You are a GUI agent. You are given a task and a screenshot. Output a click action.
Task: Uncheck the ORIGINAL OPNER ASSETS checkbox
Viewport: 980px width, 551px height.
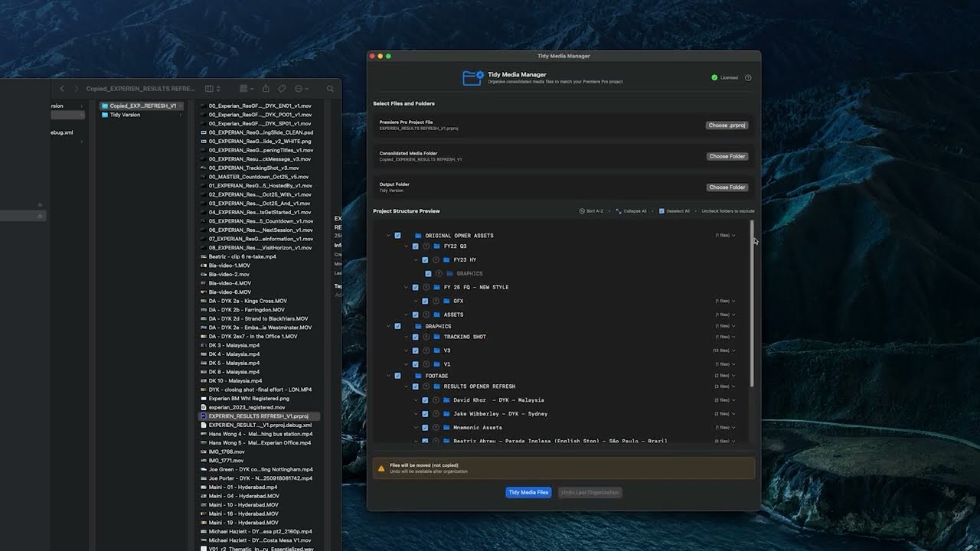pyautogui.click(x=397, y=236)
